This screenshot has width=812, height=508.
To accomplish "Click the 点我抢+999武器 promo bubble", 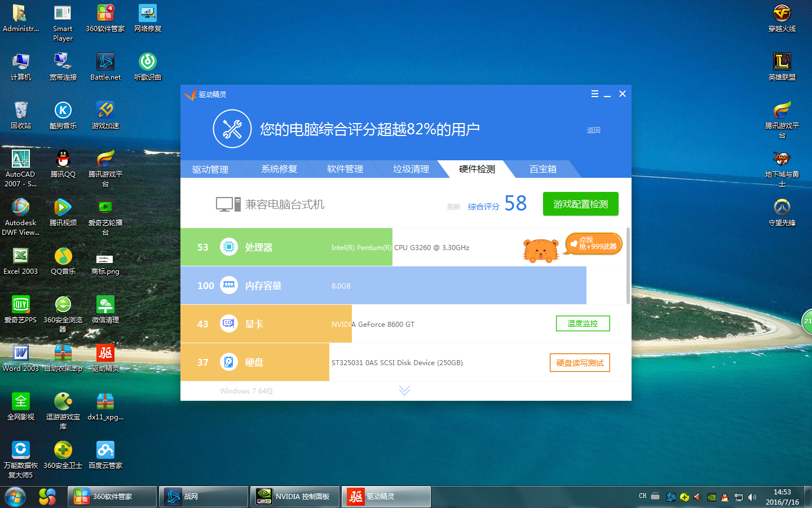I will coord(594,244).
